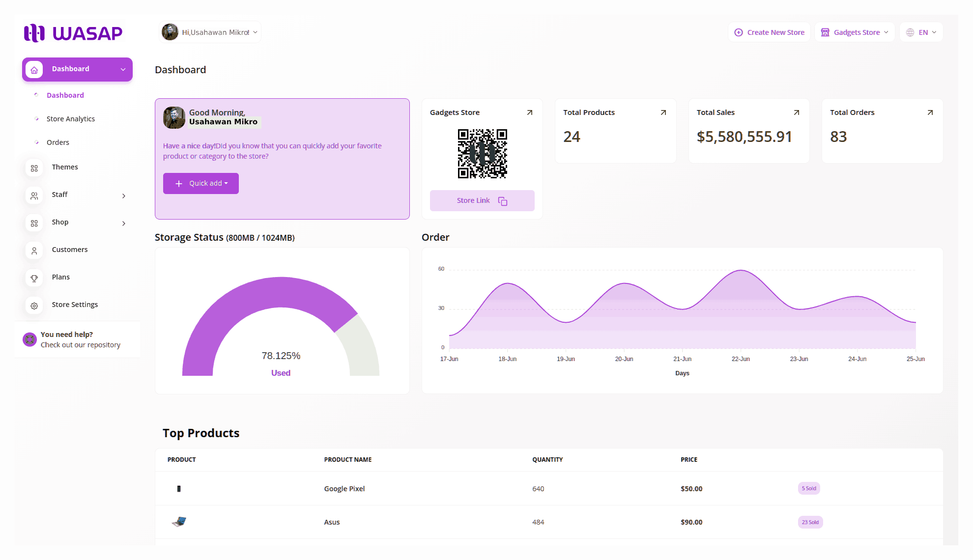Open the Usahawan Mikro user dropdown
This screenshot has width=973, height=560.
pyautogui.click(x=210, y=32)
